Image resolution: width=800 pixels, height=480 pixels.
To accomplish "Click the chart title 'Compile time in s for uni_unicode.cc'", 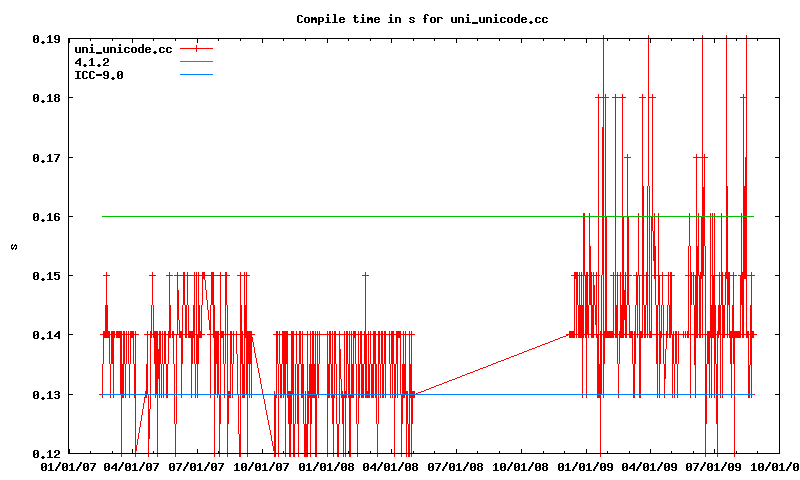I will (422, 19).
